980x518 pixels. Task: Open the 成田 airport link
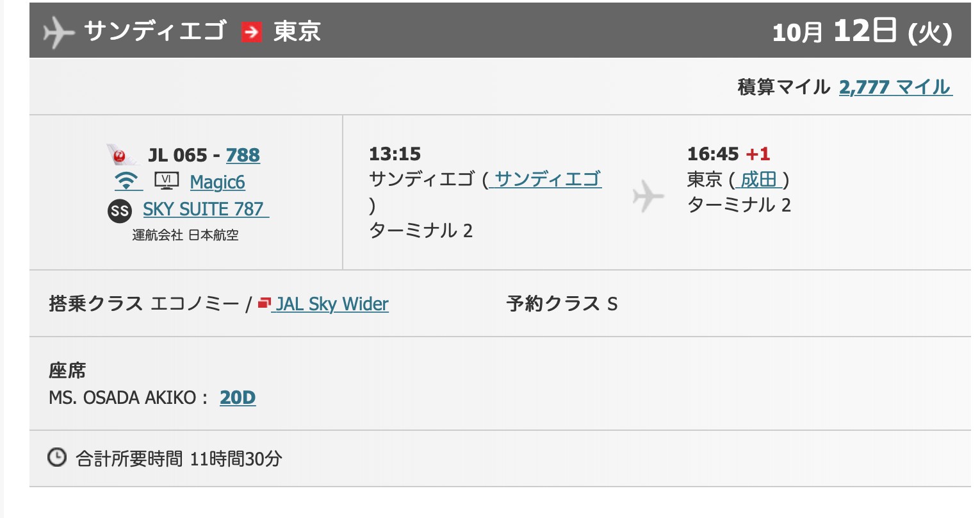coord(759,180)
